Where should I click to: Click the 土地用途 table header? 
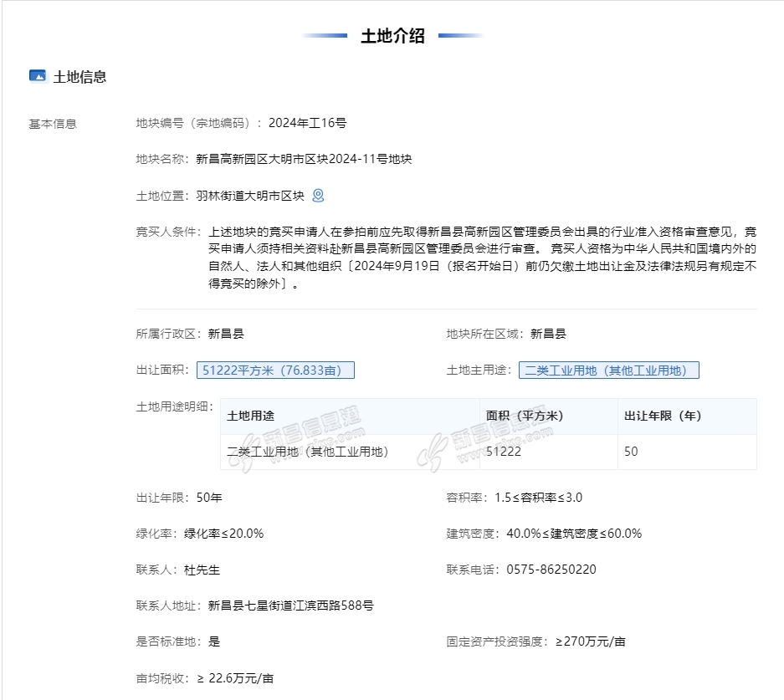(x=250, y=416)
